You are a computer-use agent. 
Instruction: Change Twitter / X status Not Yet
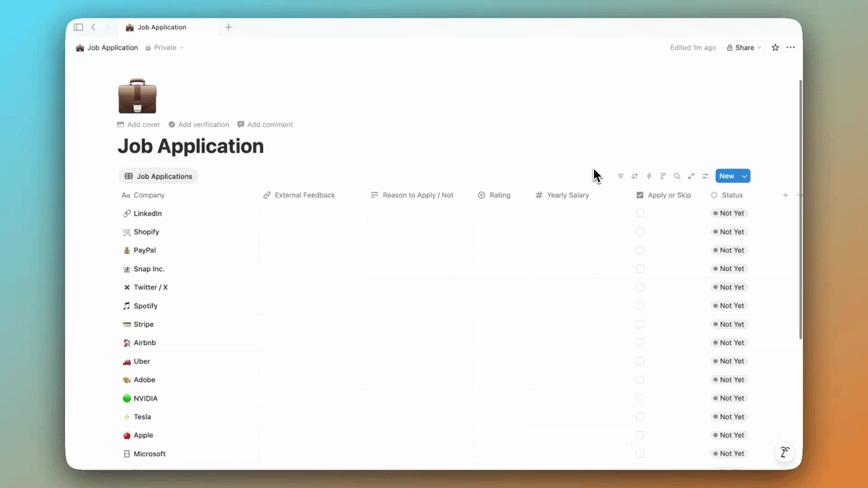(729, 287)
